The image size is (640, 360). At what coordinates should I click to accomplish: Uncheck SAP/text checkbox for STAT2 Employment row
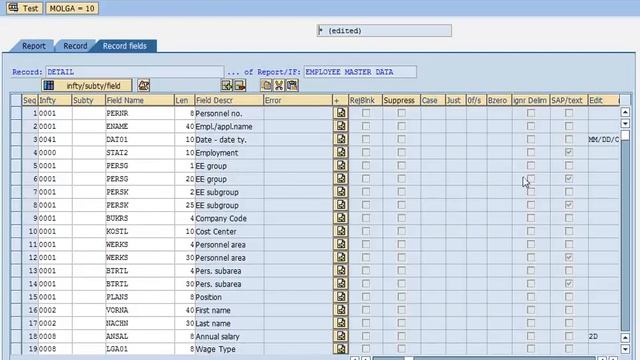pos(569,152)
